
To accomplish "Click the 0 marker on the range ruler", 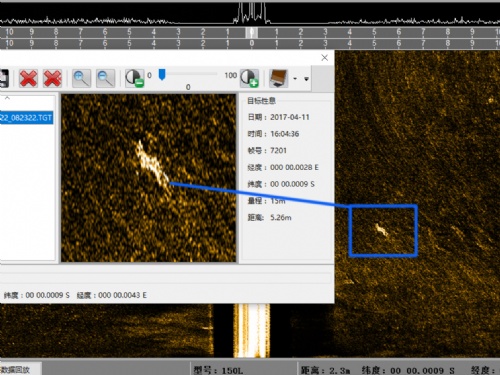I will point(252,32).
